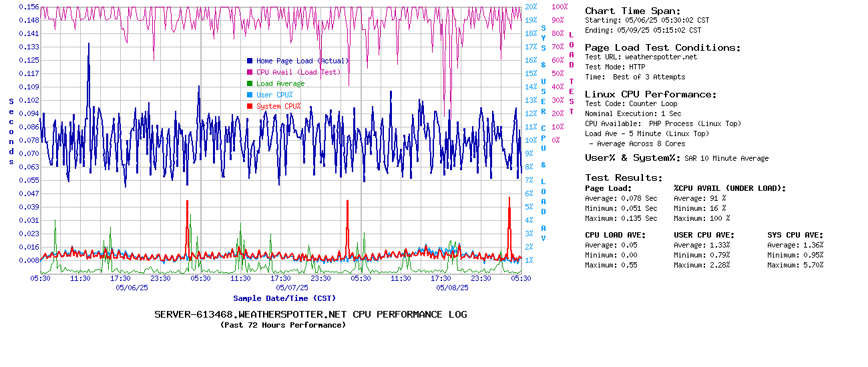Click the Sample Date/Time (CST) axis title
Image resolution: width=868 pixels, height=367 pixels.
click(x=284, y=298)
